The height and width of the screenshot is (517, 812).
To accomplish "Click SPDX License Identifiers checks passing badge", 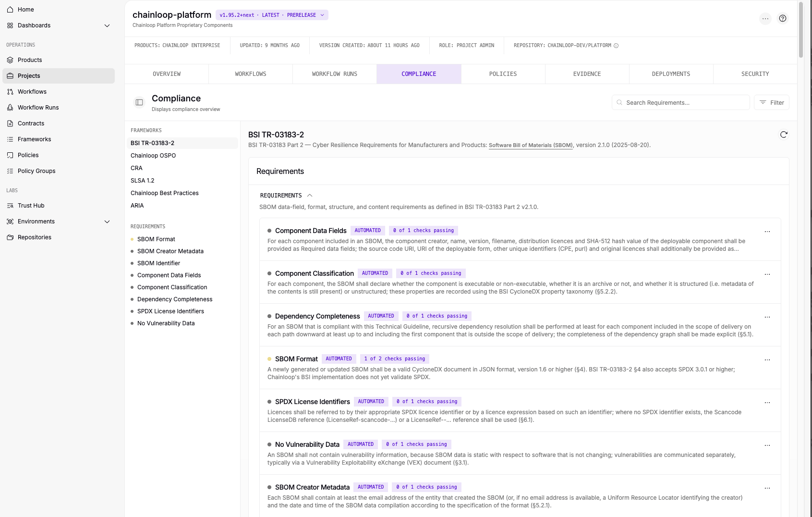I will (427, 402).
